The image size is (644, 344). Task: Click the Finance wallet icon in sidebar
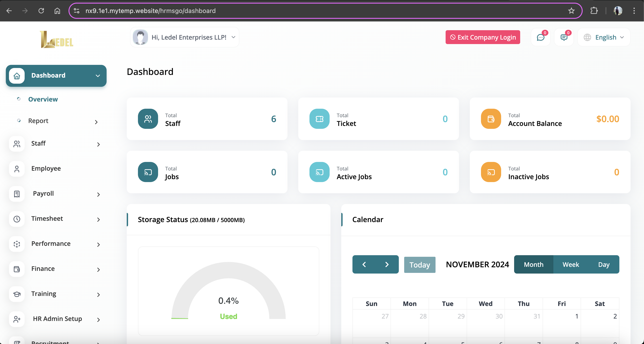tap(17, 269)
